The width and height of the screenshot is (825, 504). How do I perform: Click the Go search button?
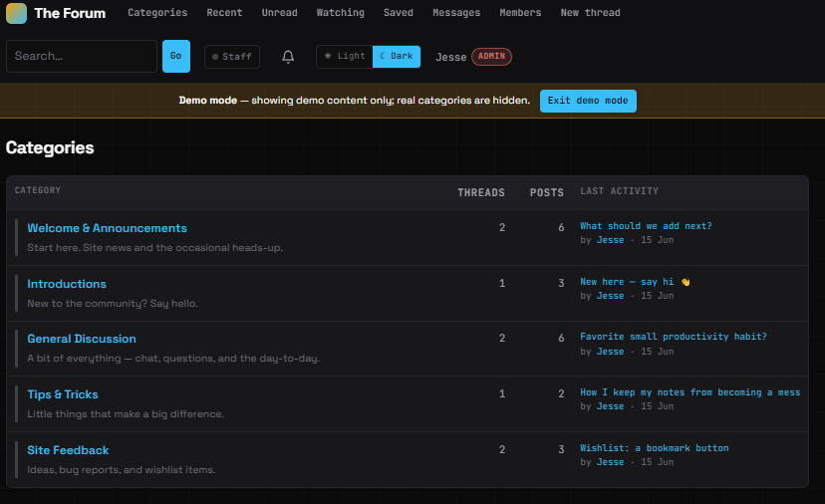tap(176, 57)
